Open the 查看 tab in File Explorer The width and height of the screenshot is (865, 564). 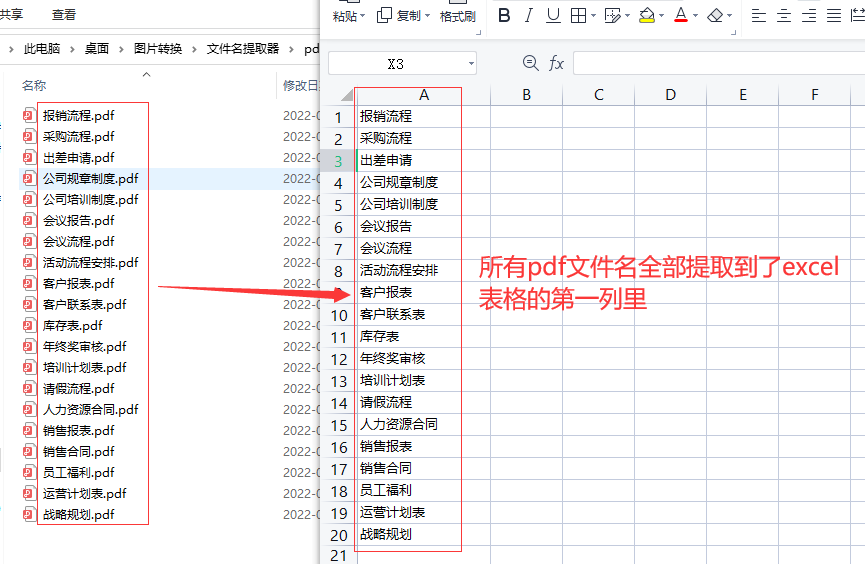click(x=64, y=15)
